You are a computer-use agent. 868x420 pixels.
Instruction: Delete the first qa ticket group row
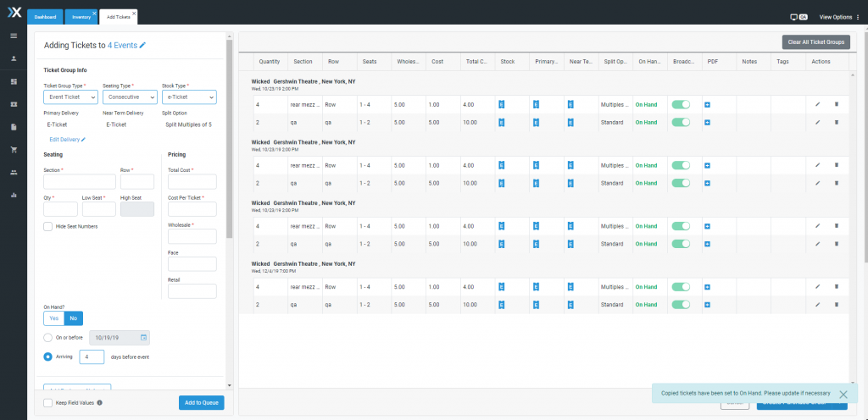click(x=837, y=122)
